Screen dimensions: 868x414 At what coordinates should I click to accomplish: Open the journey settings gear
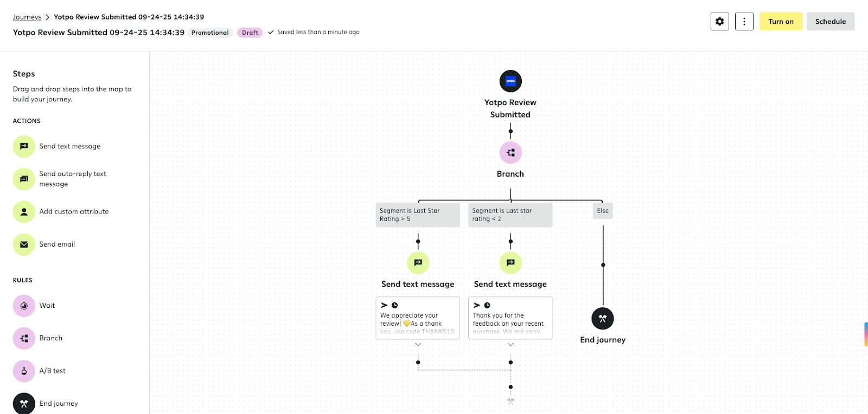coord(719,22)
